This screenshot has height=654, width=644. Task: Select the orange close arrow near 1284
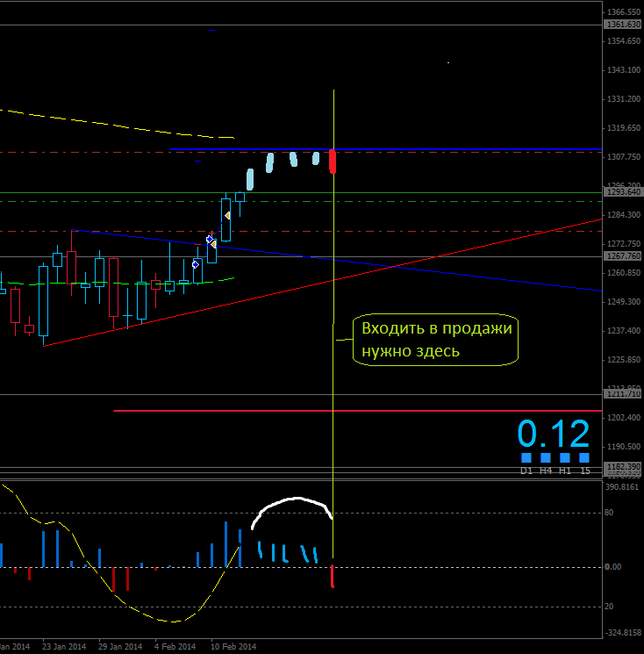(x=227, y=216)
